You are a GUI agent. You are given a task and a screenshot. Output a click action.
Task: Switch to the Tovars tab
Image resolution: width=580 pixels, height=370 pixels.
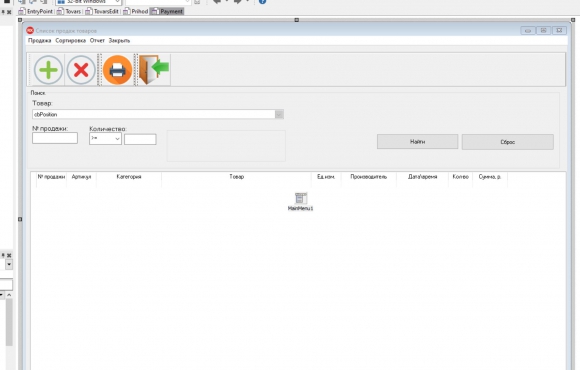click(69, 11)
